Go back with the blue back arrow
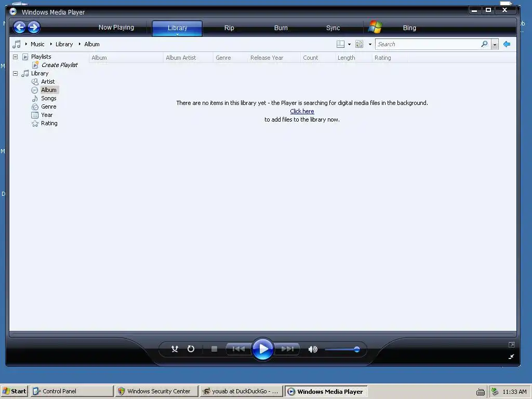 tap(20, 27)
